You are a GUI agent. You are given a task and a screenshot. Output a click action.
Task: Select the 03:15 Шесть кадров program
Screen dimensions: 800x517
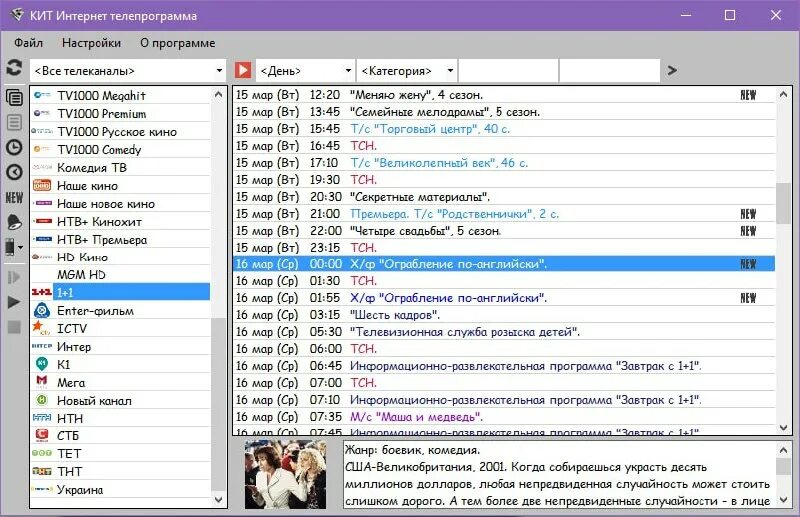coord(504,315)
